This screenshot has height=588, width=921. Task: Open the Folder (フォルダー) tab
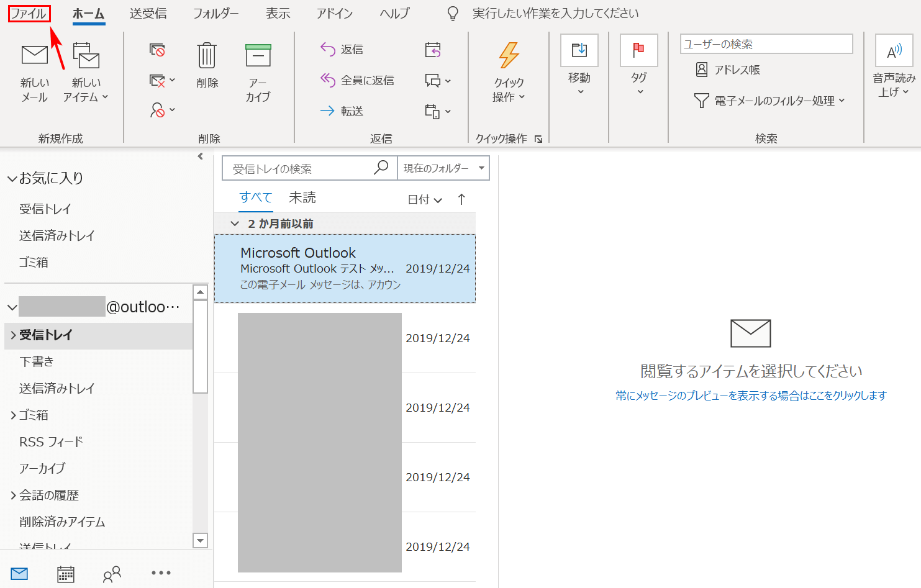(216, 13)
